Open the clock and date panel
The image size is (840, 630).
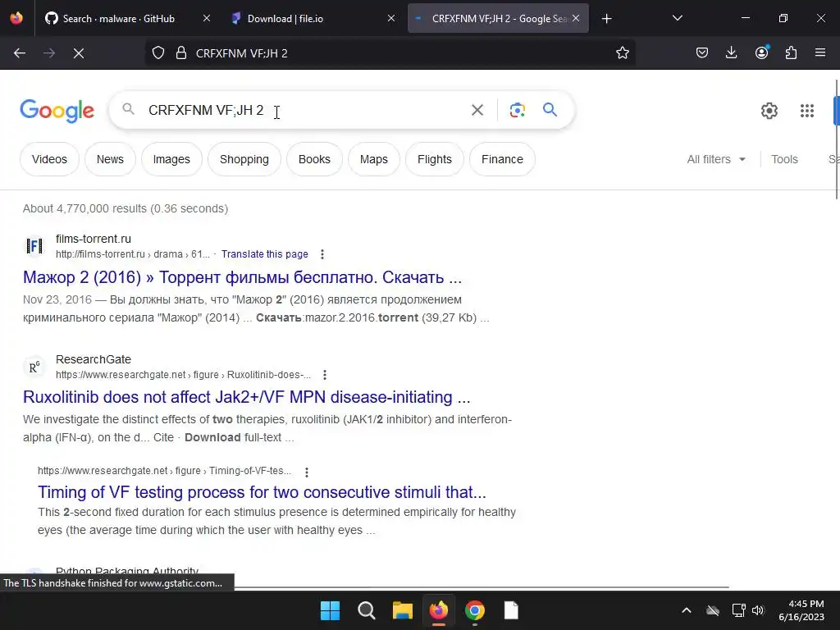click(801, 610)
